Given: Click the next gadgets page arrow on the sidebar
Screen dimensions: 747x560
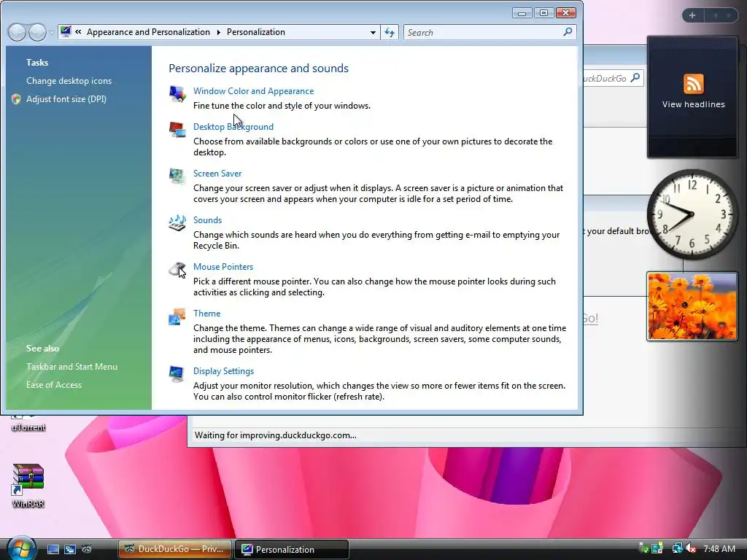Looking at the screenshot, I should (x=729, y=15).
